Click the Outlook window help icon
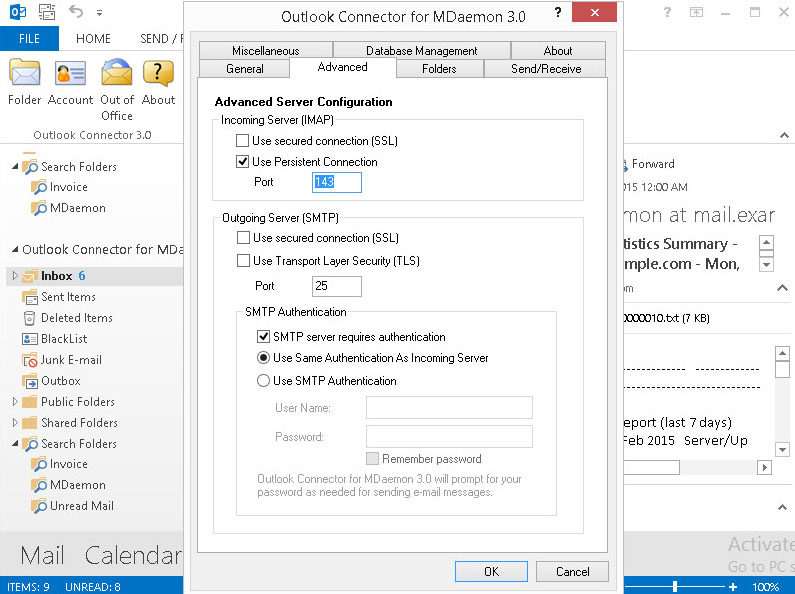 (x=667, y=12)
